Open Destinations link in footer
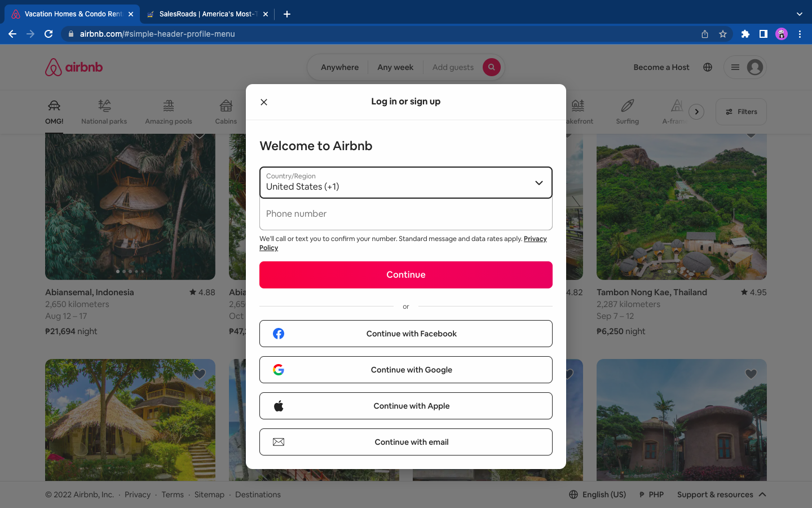This screenshot has width=812, height=508. click(x=258, y=494)
